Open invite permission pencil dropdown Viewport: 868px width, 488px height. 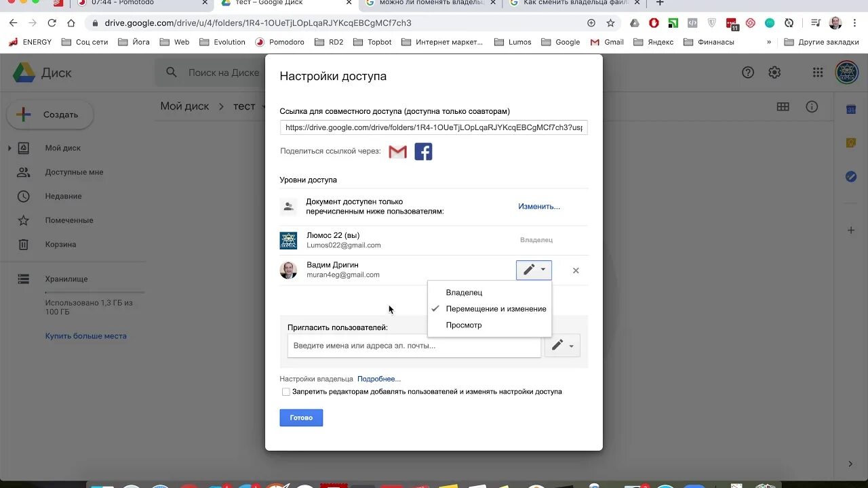pos(562,346)
